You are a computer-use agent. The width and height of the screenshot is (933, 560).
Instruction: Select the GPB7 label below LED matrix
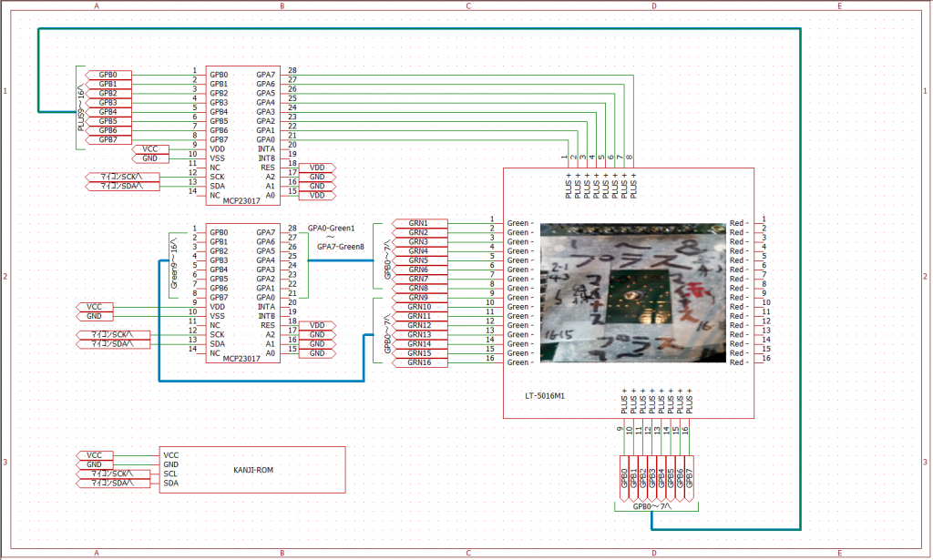click(x=689, y=478)
